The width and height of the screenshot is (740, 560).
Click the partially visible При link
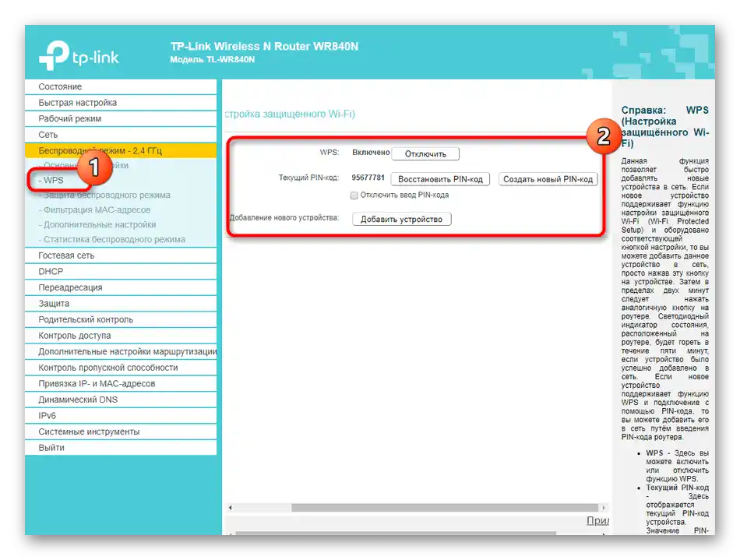[597, 520]
